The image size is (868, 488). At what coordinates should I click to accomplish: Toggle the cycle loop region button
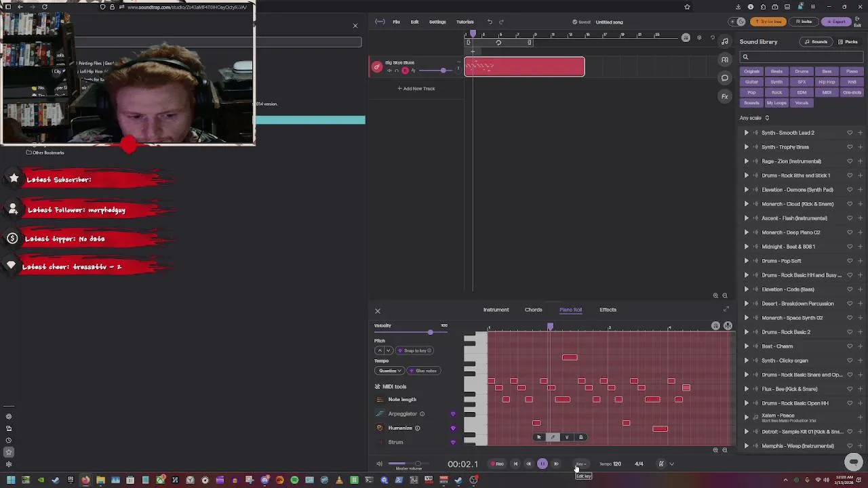click(498, 43)
